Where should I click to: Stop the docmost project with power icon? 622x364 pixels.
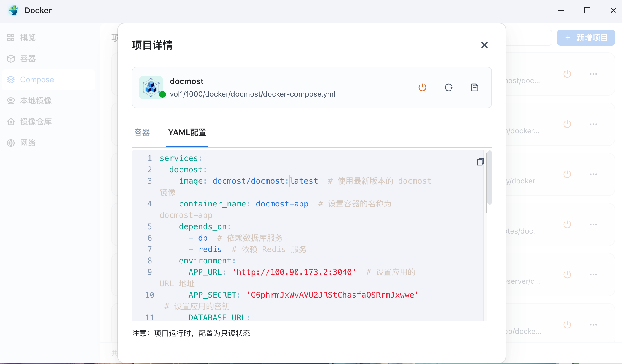(x=422, y=87)
